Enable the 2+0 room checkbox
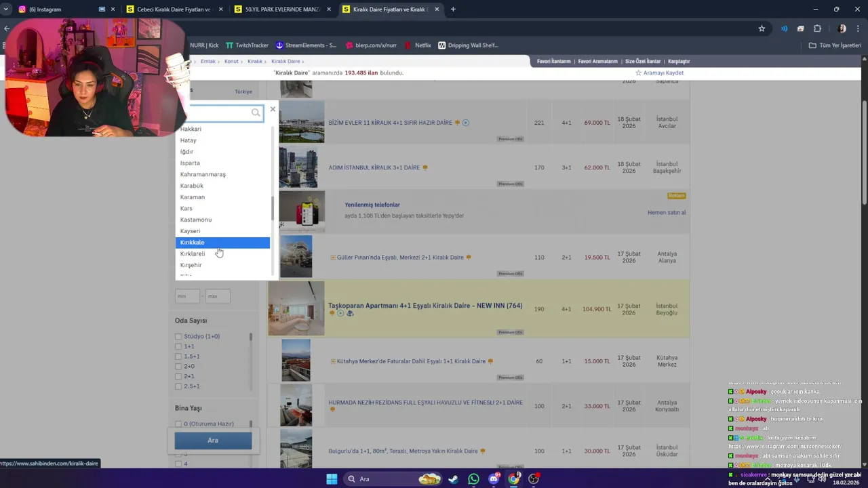 (178, 367)
